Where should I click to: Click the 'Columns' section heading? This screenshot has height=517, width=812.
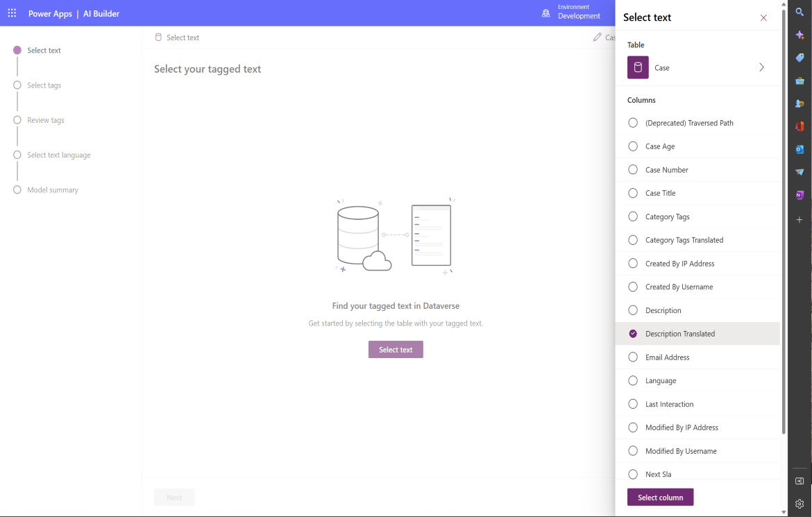click(x=641, y=100)
